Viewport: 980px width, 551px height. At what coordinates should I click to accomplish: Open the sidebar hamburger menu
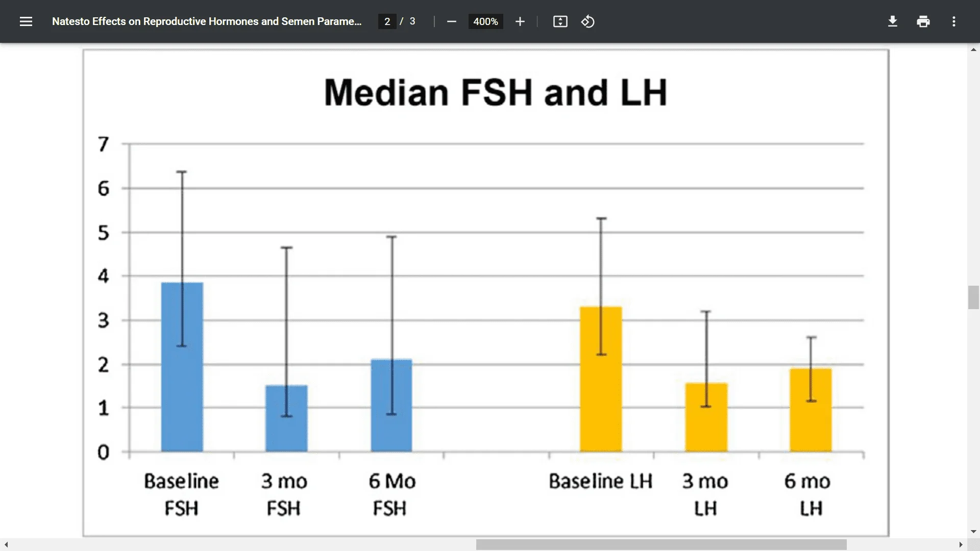(26, 21)
